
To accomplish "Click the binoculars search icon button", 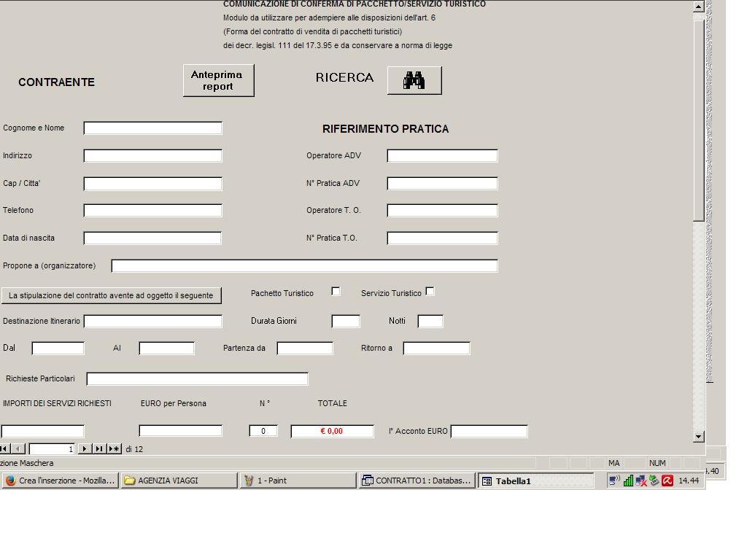I will pyautogui.click(x=414, y=80).
